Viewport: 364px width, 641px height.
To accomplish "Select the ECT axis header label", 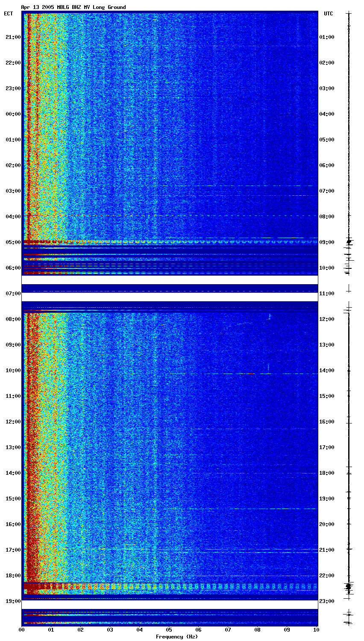I will [x=9, y=14].
